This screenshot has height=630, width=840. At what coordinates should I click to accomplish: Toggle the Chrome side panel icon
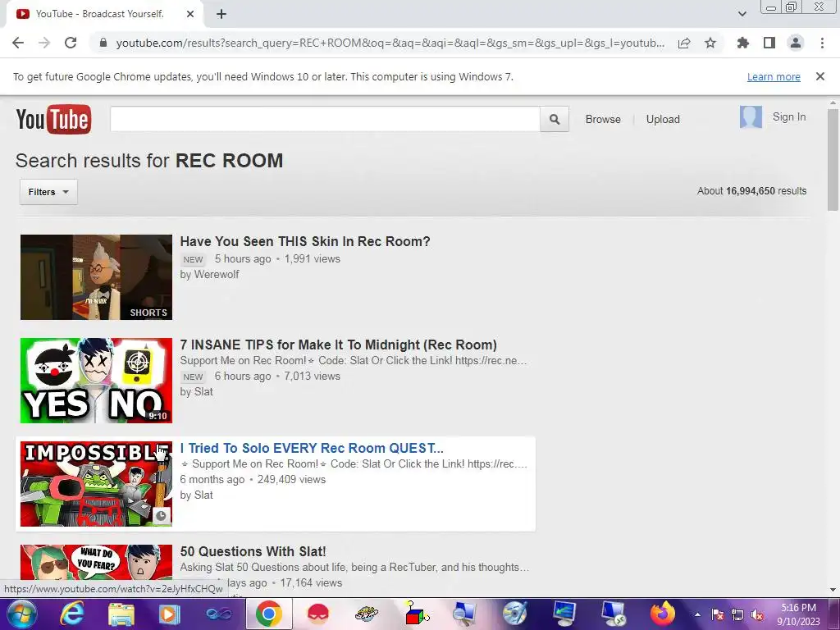(769, 43)
